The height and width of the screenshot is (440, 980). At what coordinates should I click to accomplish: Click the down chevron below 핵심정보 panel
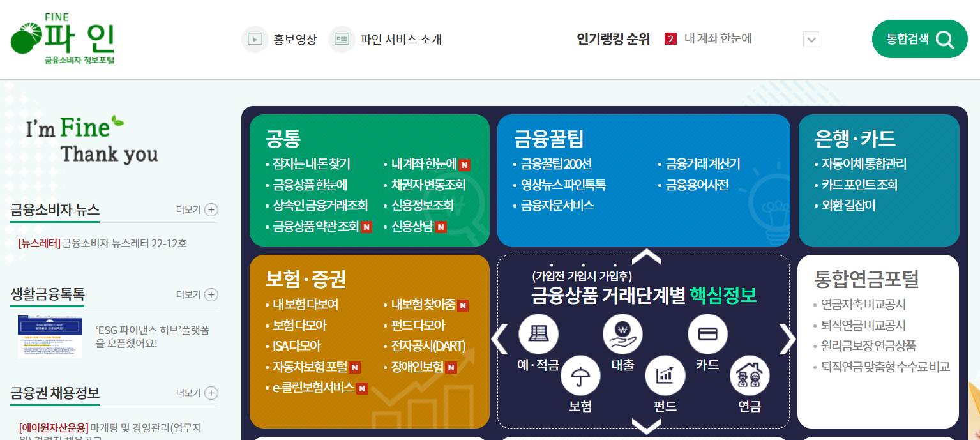(646, 426)
